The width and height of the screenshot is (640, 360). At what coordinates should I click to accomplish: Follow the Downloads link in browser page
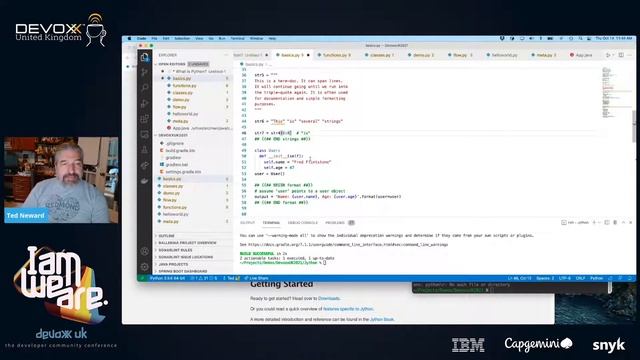click(x=329, y=298)
